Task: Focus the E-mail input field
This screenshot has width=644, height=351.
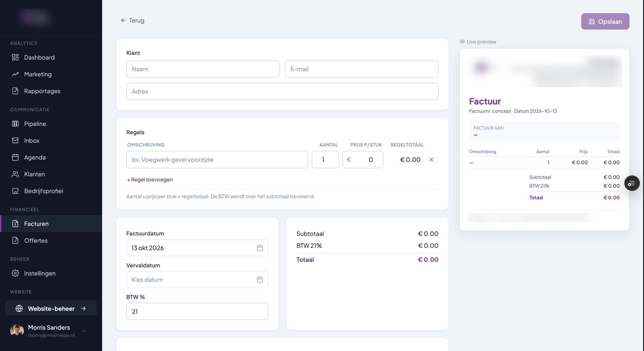Action: 362,69
